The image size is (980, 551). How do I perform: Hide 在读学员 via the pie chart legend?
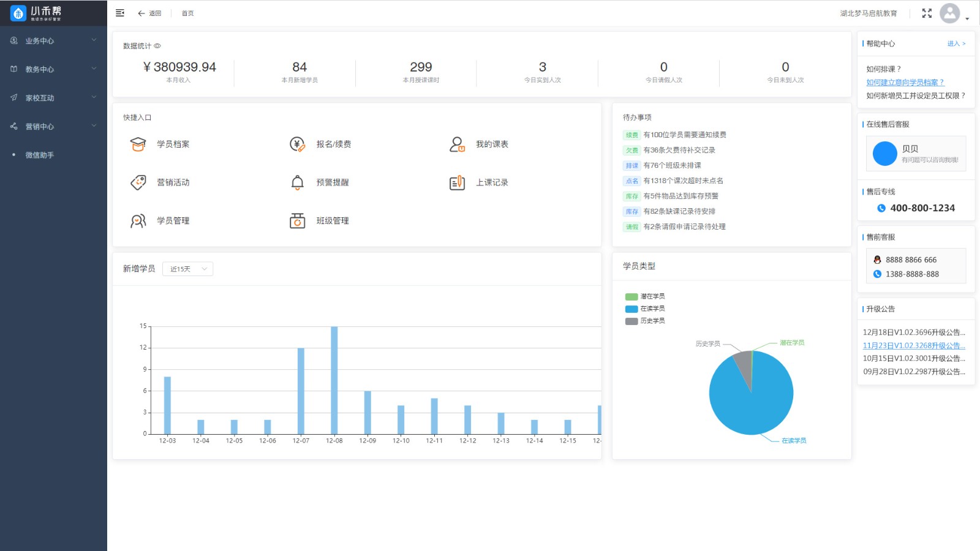[x=644, y=309]
